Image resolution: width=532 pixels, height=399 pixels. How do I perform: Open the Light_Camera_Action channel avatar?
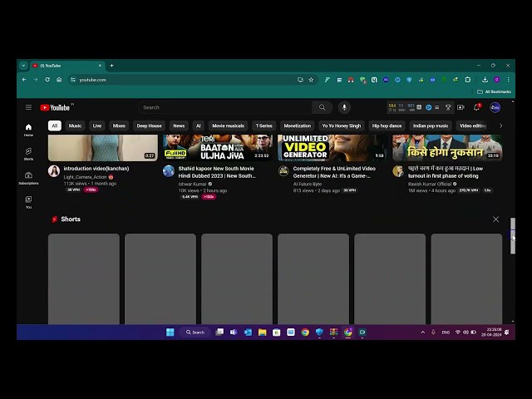point(54,171)
